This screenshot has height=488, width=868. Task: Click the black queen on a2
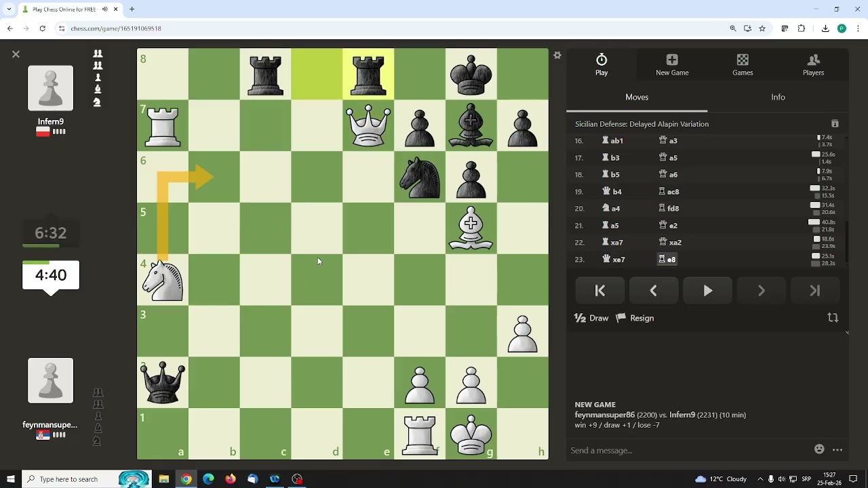point(163,382)
